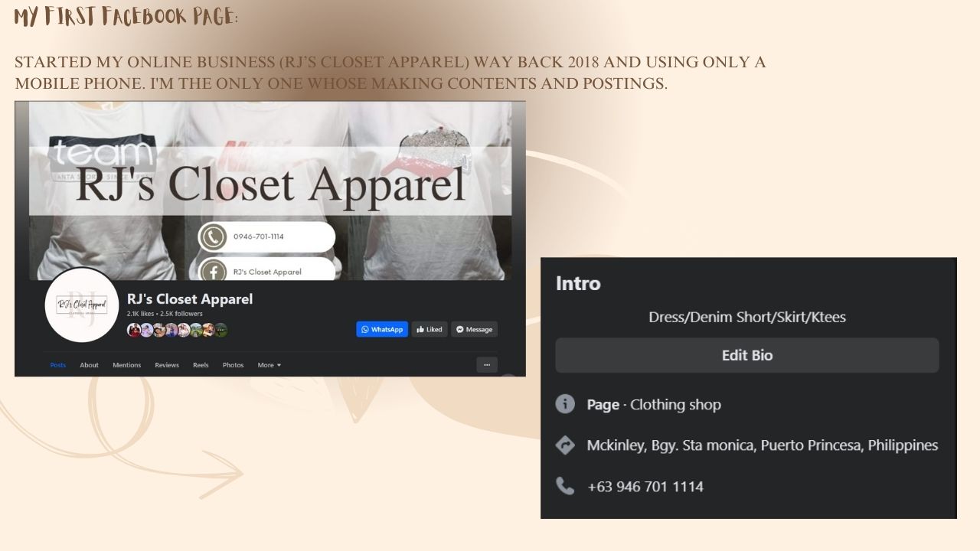Click "RJ's Closet Apparel" label beside Facebook logo
Screen dimensions: 980x551
point(267,272)
